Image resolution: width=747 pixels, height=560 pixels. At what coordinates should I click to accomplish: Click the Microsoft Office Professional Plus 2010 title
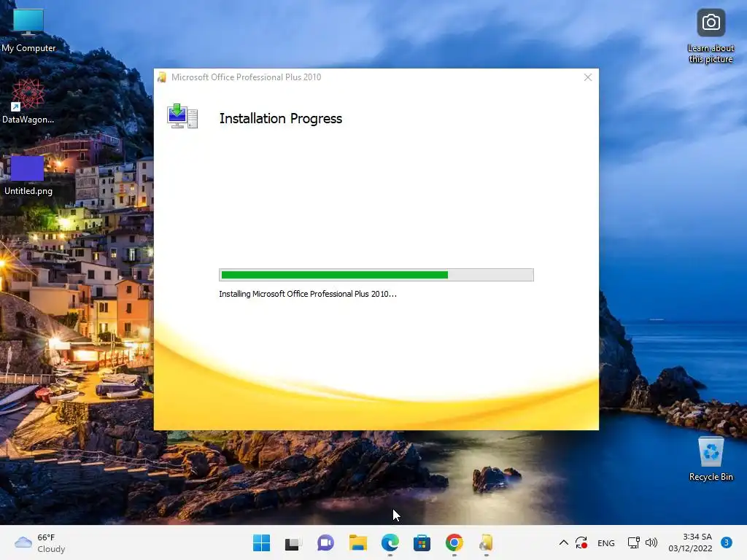(247, 77)
